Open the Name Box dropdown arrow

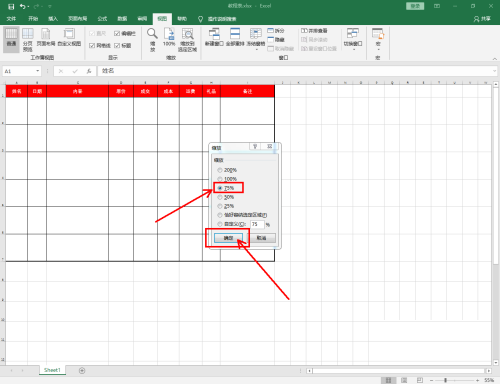[x=38, y=71]
